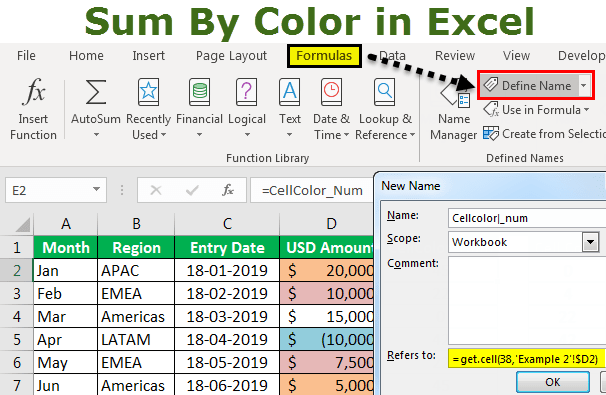606x395 pixels.
Task: Switch to the Home tab
Action: pyautogui.click(x=86, y=56)
